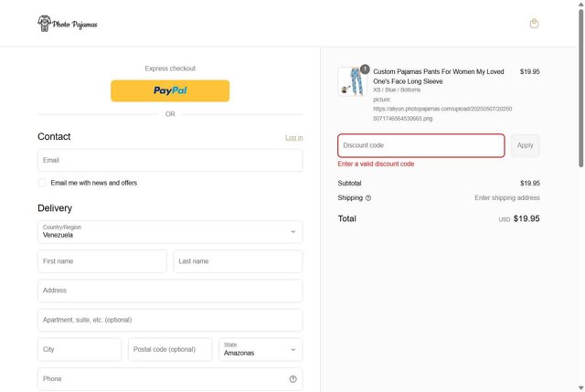Click the Phone input field

(170, 379)
